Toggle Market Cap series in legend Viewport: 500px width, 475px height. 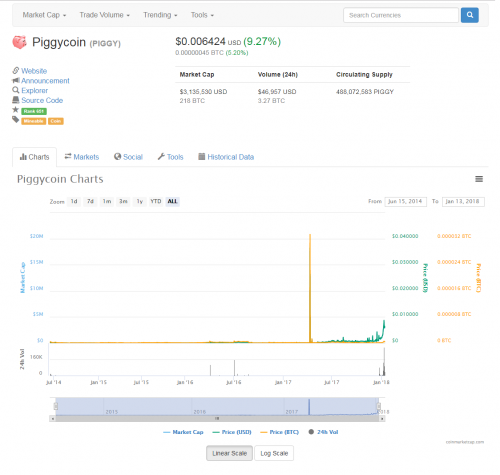point(183,432)
